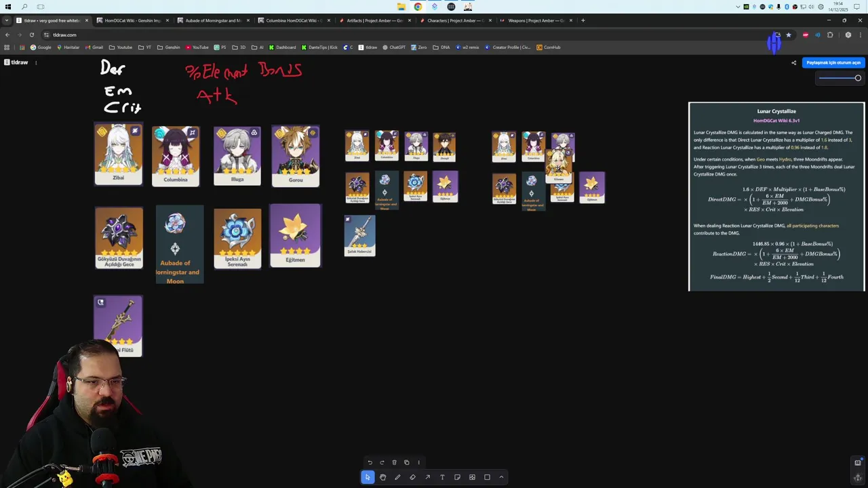868x488 pixels.
Task: Switch to Weapons Project Amber tab
Action: coord(535,20)
